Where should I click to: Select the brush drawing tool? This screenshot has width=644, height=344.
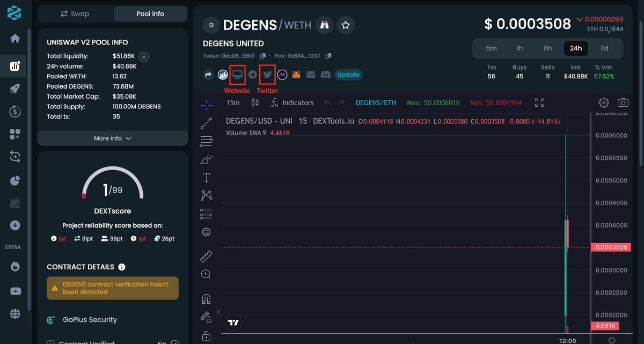pyautogui.click(x=206, y=159)
